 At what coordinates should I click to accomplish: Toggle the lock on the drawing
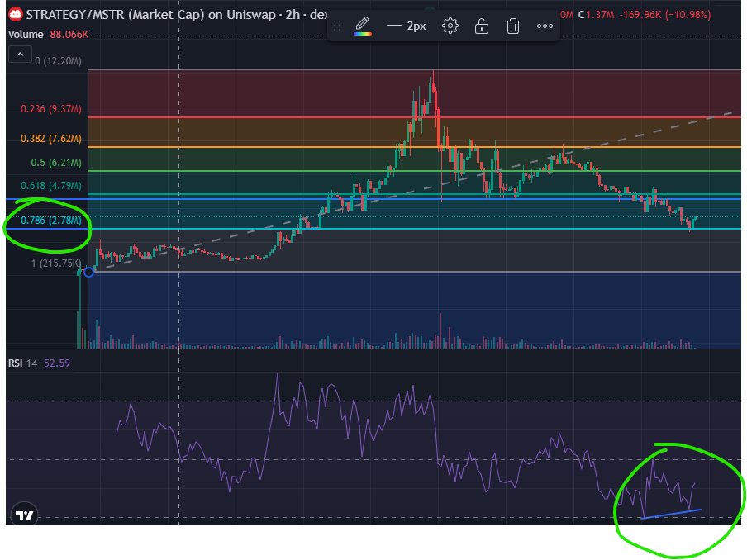click(481, 26)
